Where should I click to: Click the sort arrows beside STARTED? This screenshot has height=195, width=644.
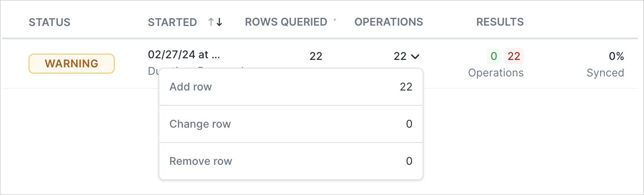tap(215, 22)
